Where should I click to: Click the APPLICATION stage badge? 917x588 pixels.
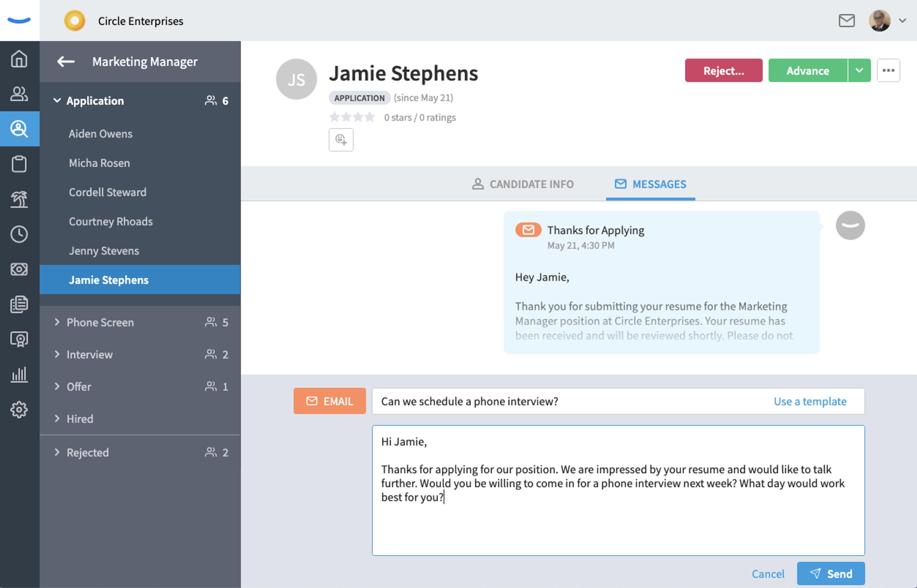click(x=359, y=98)
